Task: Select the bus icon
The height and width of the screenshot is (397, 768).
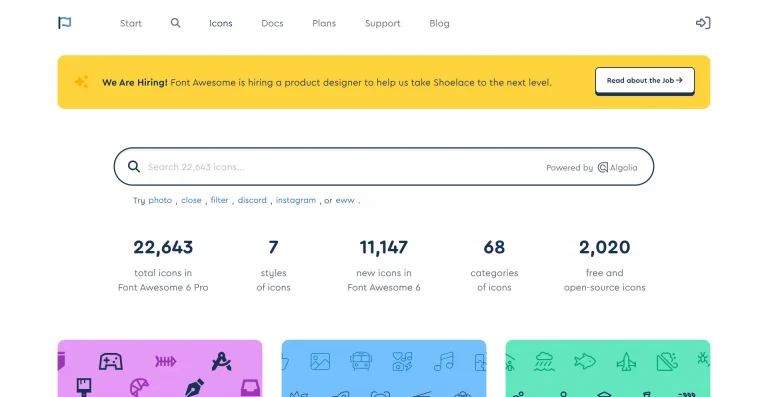Action: (361, 362)
